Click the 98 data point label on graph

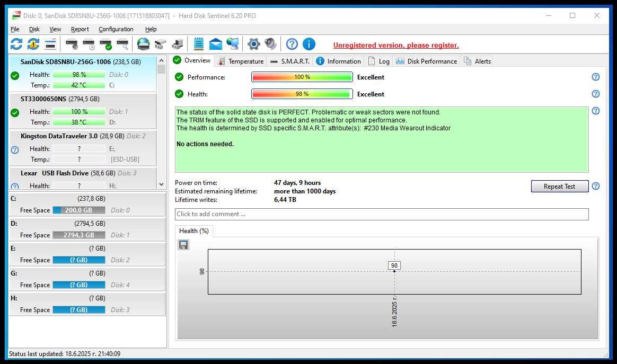click(394, 265)
